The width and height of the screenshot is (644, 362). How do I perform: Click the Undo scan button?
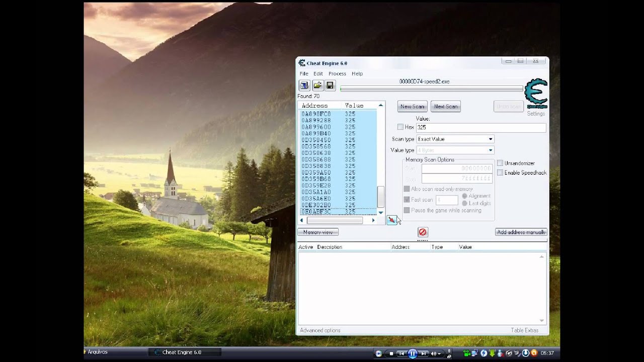(509, 106)
